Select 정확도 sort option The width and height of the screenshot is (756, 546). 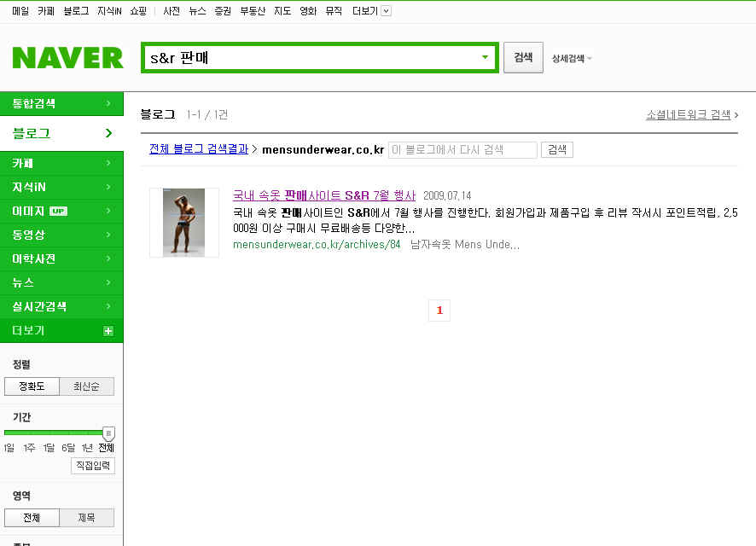click(x=32, y=386)
